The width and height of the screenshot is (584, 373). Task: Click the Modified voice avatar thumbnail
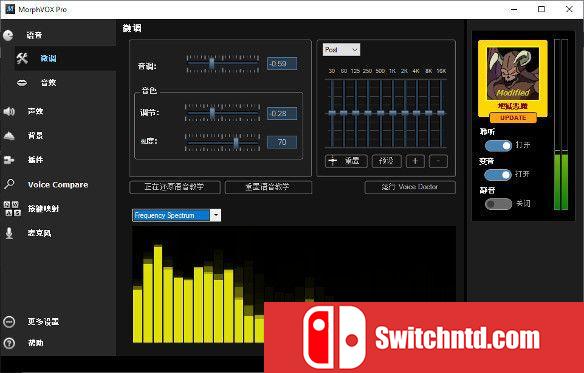point(513,73)
